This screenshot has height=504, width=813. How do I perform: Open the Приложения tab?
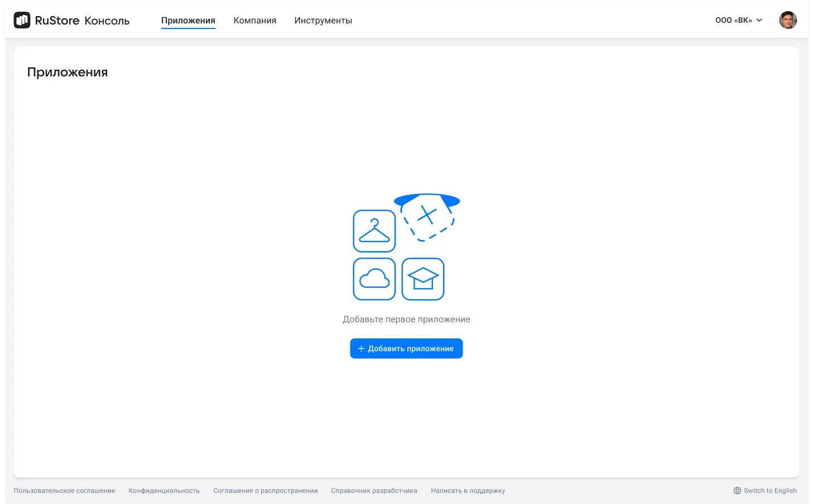188,21
